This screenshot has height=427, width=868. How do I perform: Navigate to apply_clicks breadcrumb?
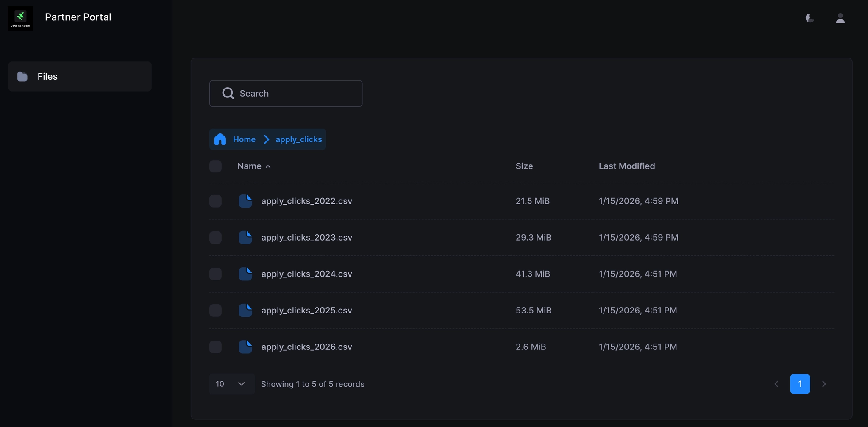click(298, 139)
